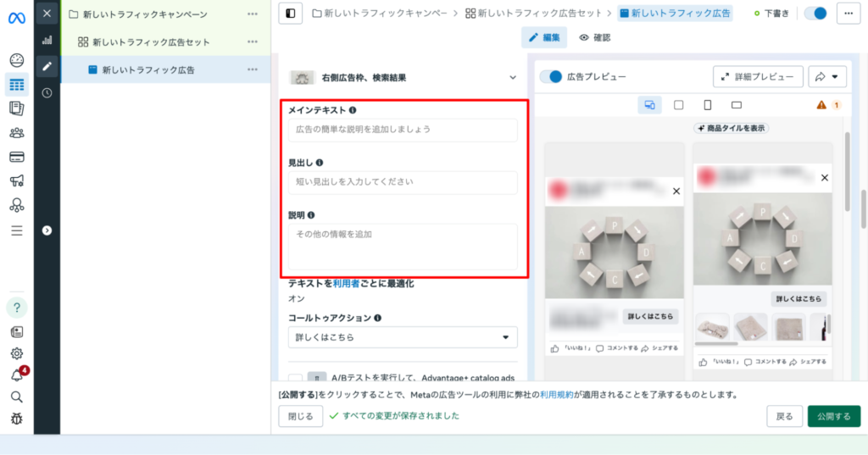This screenshot has width=868, height=455.
Task: Toggle the ad on/off switch beside 下書き
Action: [x=815, y=14]
